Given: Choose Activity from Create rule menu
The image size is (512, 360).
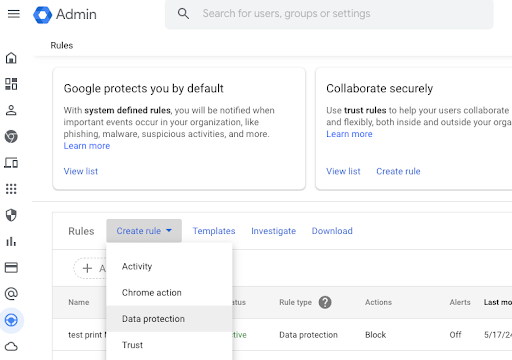Looking at the screenshot, I should [x=169, y=266].
